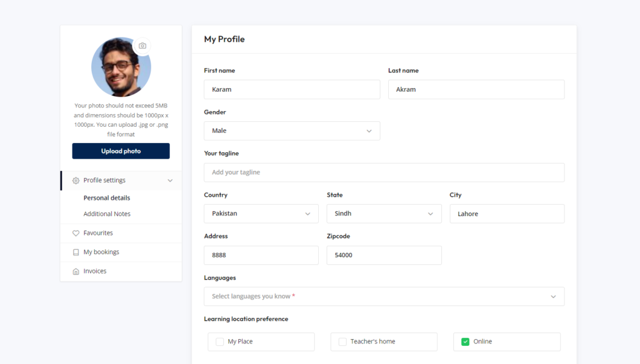Tick the Teacher's home checkbox

(x=342, y=342)
